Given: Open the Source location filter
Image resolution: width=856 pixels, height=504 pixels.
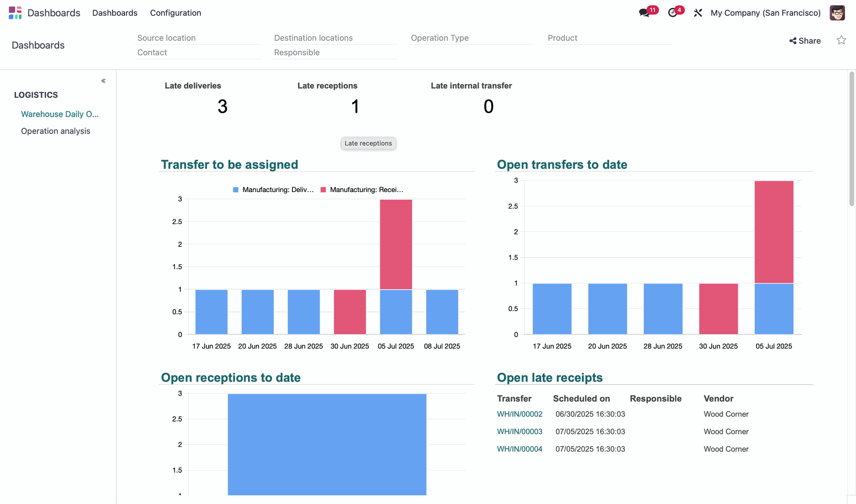Looking at the screenshot, I should point(198,38).
